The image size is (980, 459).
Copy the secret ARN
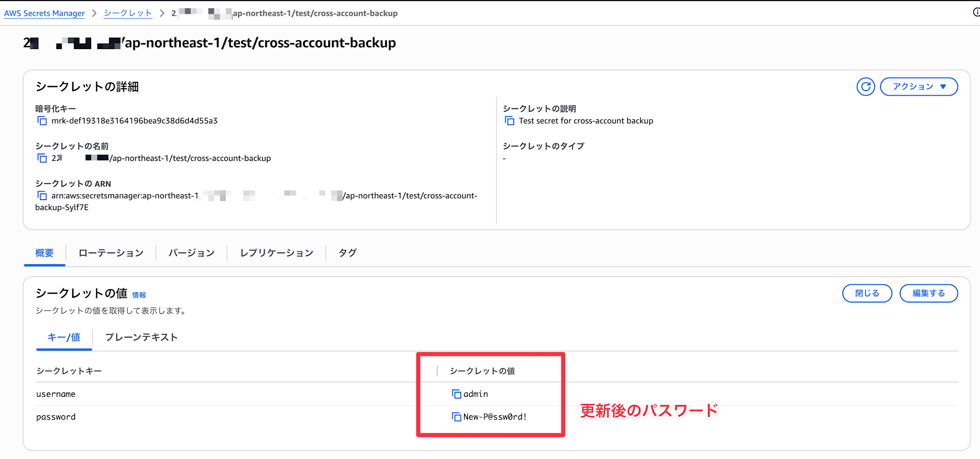(42, 196)
